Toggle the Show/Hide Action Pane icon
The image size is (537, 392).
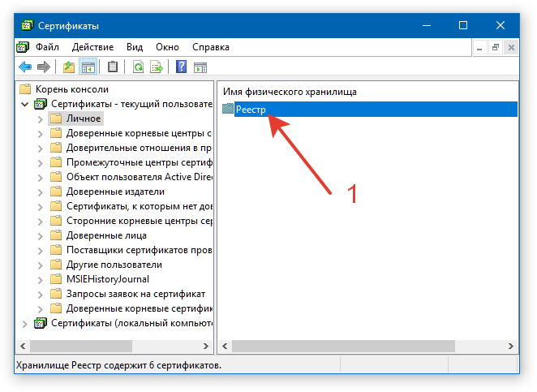point(200,67)
